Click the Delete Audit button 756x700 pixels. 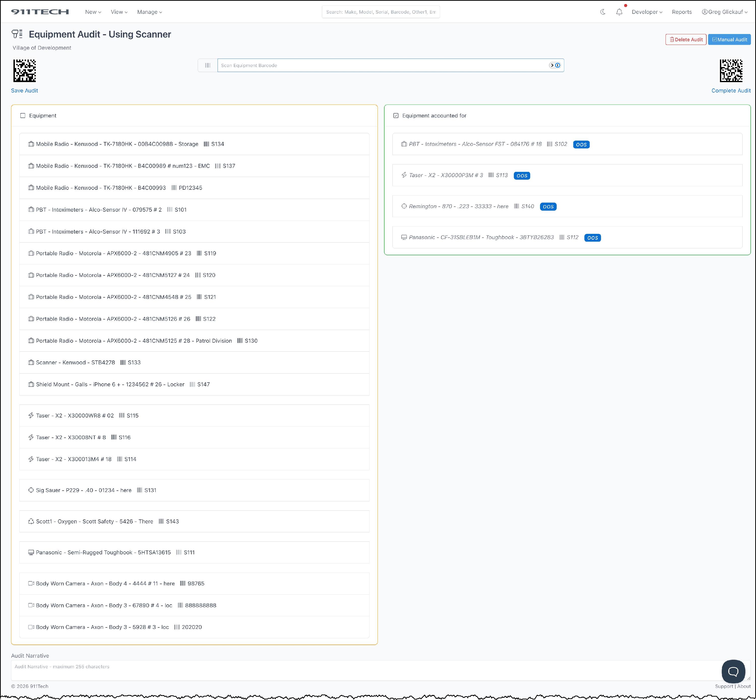[x=685, y=39]
